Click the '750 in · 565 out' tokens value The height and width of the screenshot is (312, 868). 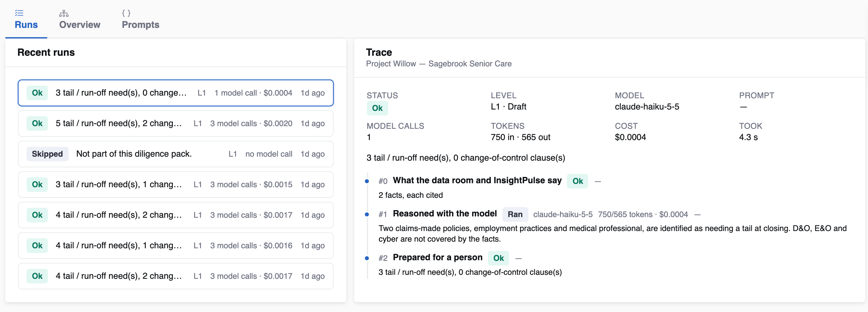point(520,138)
